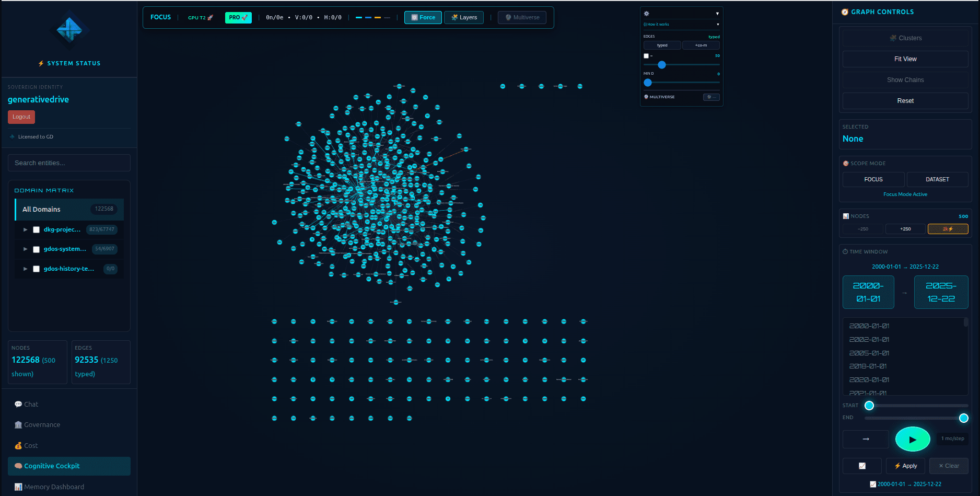This screenshot has width=980, height=496.
Task: Select the Force layout mode
Action: (423, 17)
